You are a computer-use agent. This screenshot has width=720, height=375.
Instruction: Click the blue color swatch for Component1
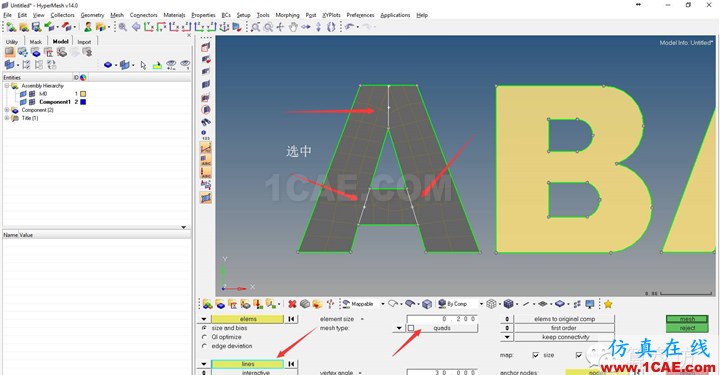click(83, 102)
